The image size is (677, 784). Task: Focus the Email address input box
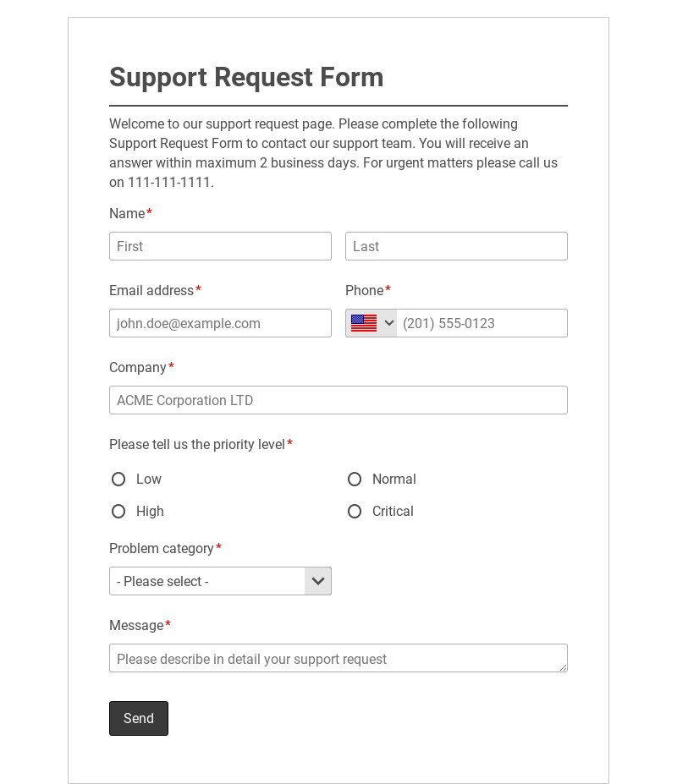[220, 323]
